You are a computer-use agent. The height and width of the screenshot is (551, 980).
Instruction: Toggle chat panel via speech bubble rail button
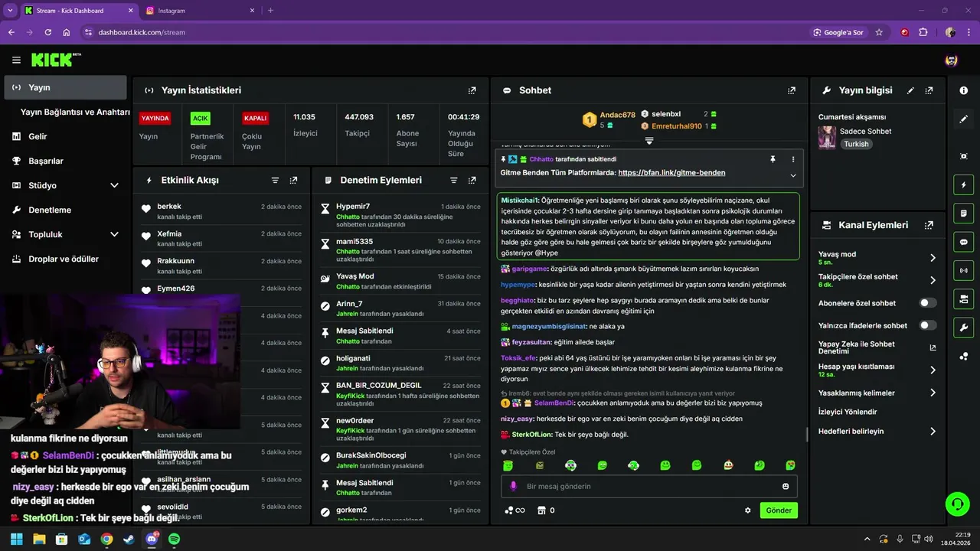pyautogui.click(x=963, y=242)
